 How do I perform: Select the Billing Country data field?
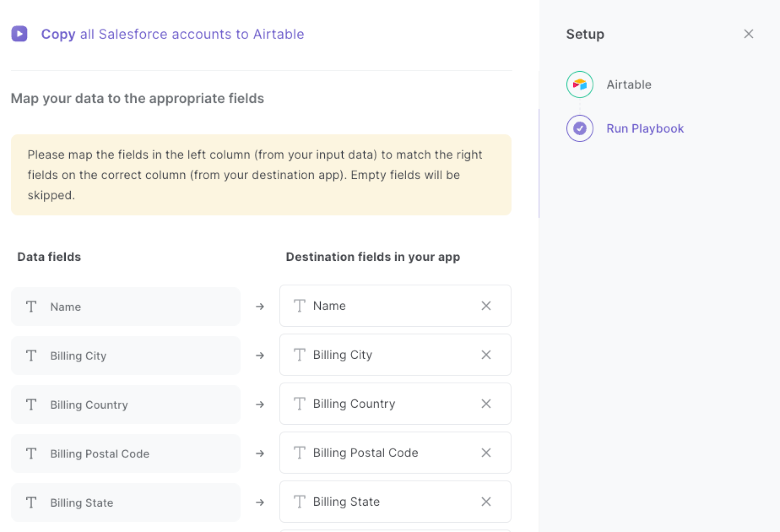pos(126,405)
